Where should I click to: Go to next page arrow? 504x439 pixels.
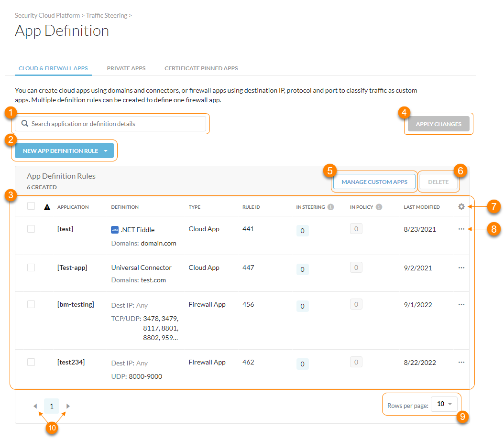click(x=68, y=406)
